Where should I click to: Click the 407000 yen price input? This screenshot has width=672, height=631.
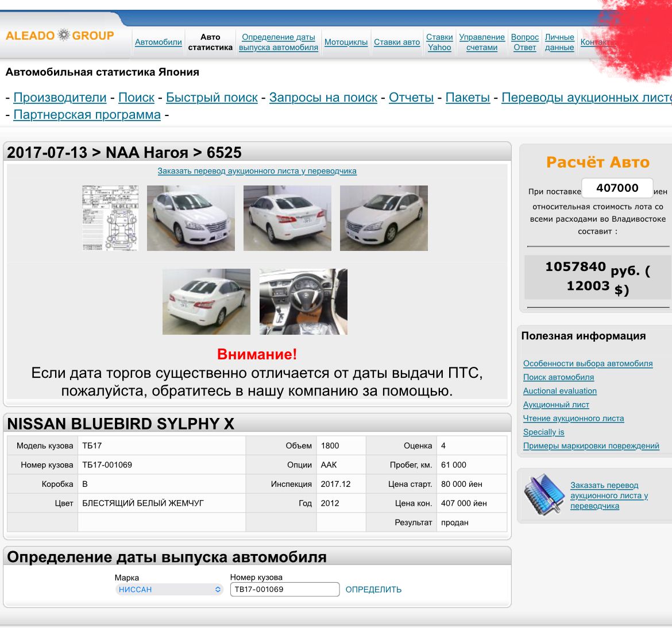617,188
